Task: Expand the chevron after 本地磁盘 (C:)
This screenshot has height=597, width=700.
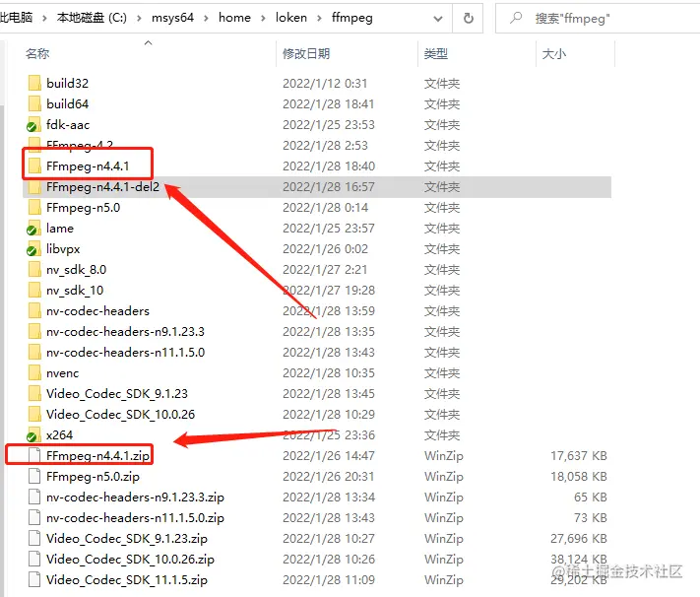Action: pos(139,19)
